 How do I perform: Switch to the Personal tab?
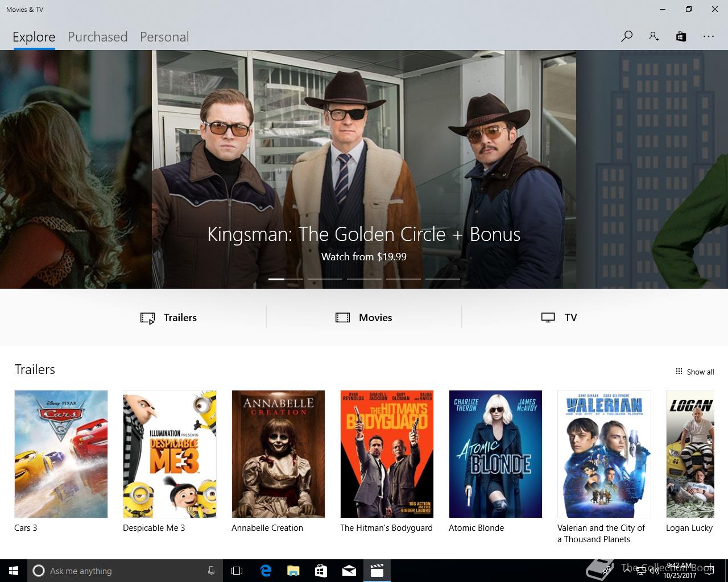[x=164, y=37]
